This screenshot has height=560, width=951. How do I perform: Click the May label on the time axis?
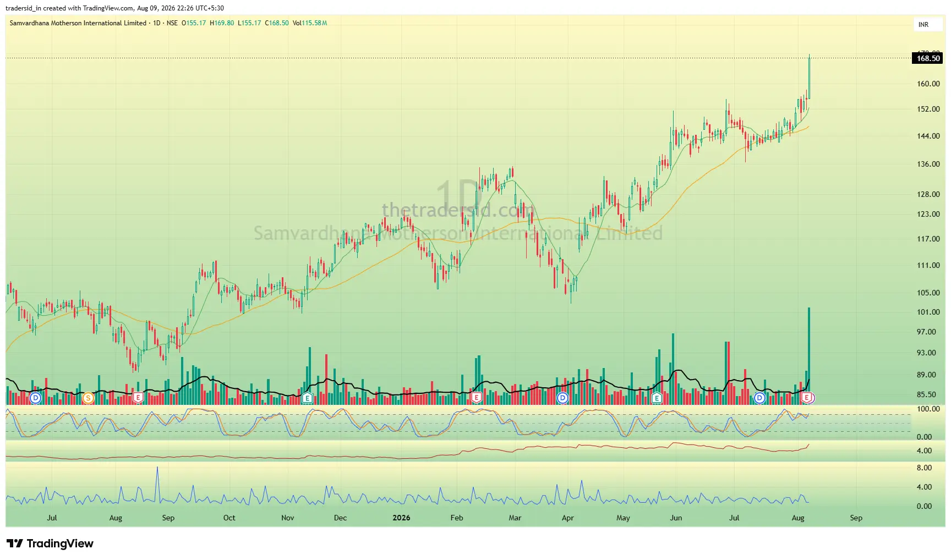[x=623, y=518]
